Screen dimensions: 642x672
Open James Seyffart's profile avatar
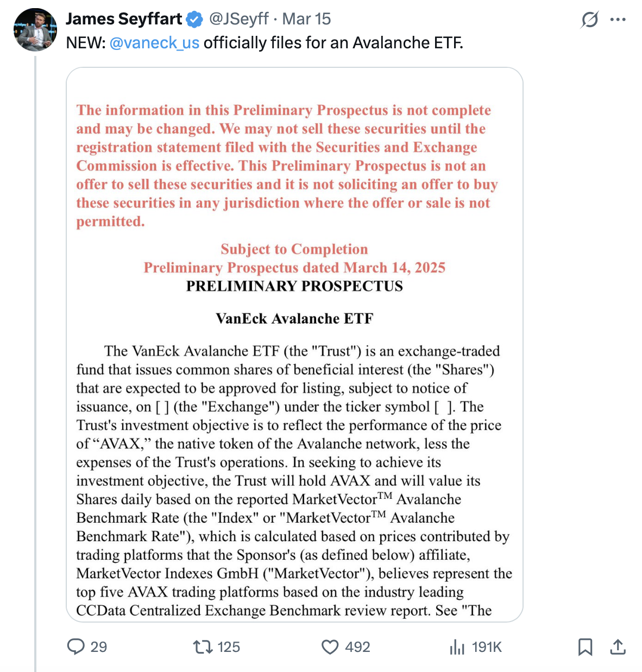[x=35, y=29]
